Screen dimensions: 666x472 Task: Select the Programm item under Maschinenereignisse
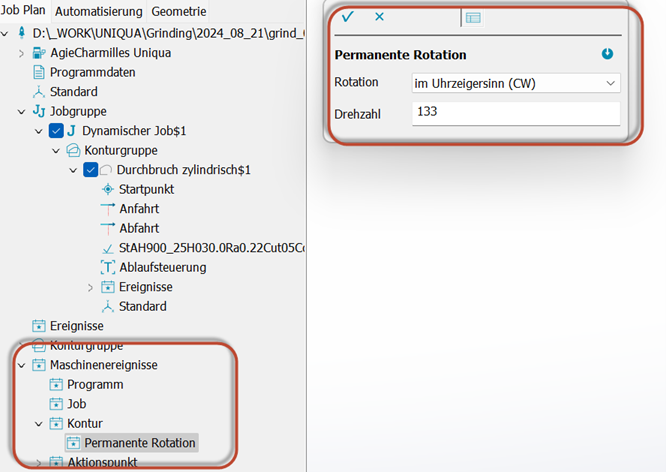(x=95, y=385)
